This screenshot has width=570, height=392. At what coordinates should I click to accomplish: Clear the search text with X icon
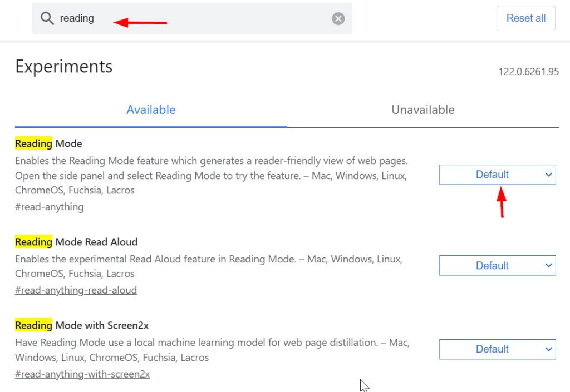click(338, 18)
